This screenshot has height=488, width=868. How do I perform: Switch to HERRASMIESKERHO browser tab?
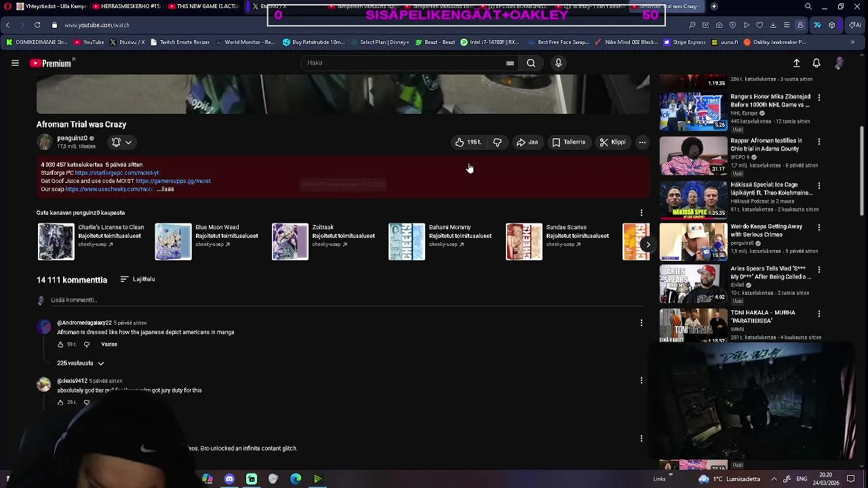point(126,7)
